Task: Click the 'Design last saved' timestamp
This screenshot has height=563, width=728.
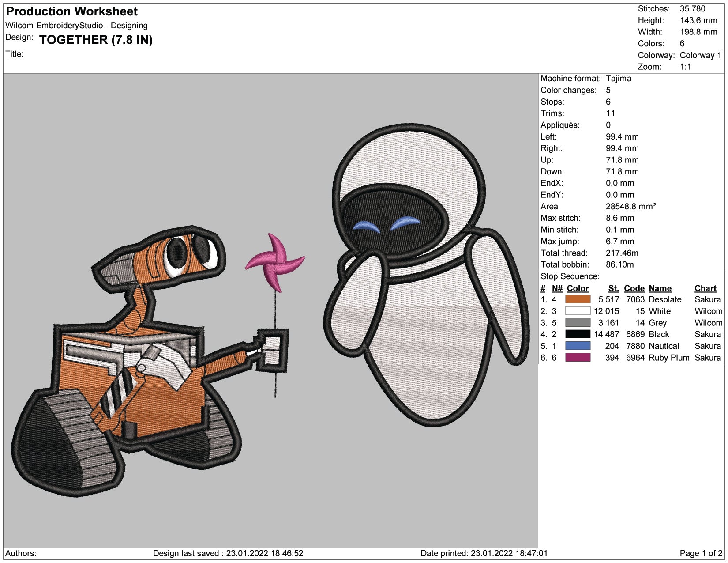Action: click(228, 553)
